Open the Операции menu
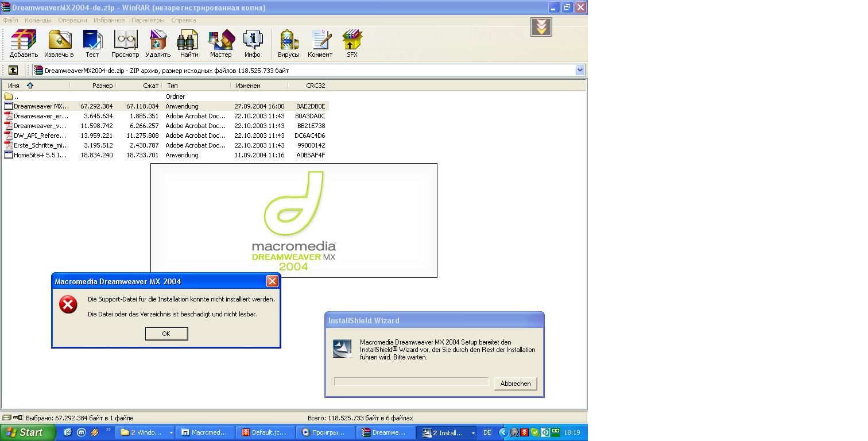868x441 pixels. pos(72,20)
